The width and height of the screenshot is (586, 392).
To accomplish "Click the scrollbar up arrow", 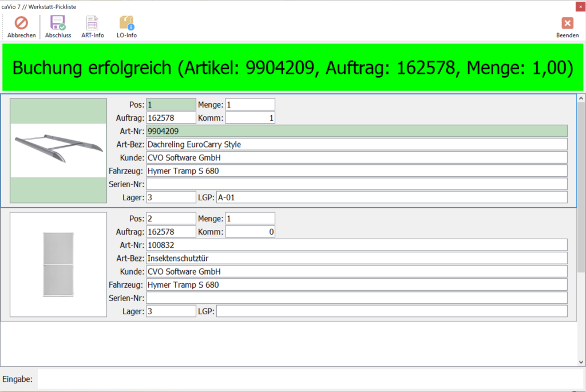I will point(581,98).
